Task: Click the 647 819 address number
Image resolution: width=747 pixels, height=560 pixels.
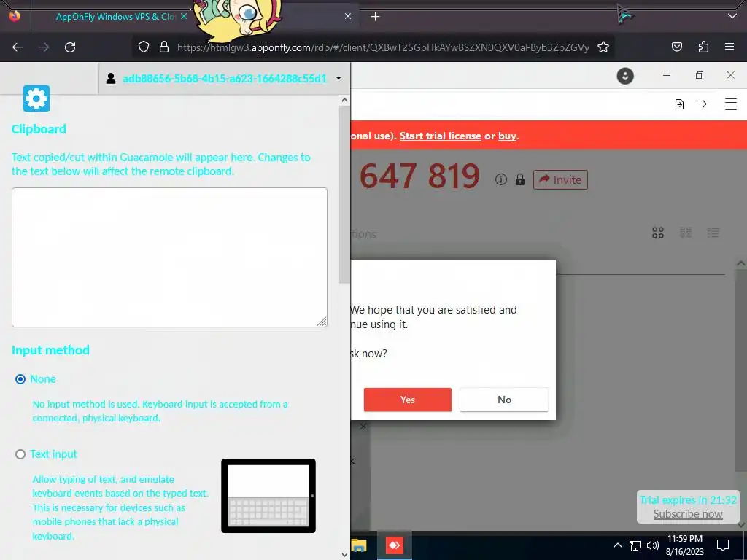Action: (x=419, y=176)
